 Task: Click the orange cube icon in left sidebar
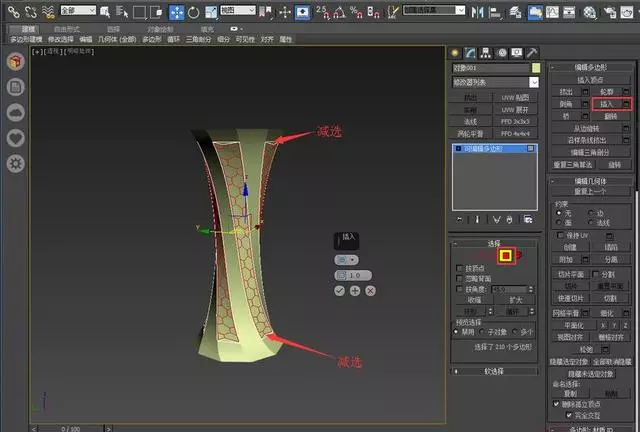tap(15, 62)
